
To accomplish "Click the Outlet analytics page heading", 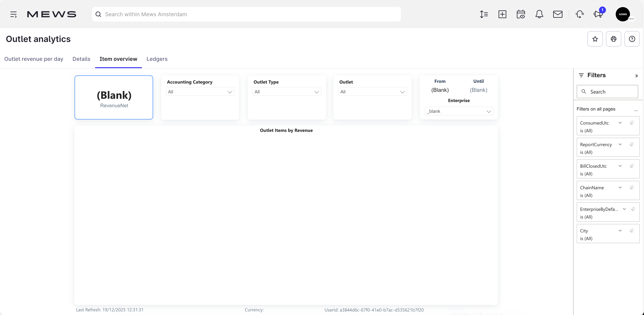I will click(x=38, y=39).
